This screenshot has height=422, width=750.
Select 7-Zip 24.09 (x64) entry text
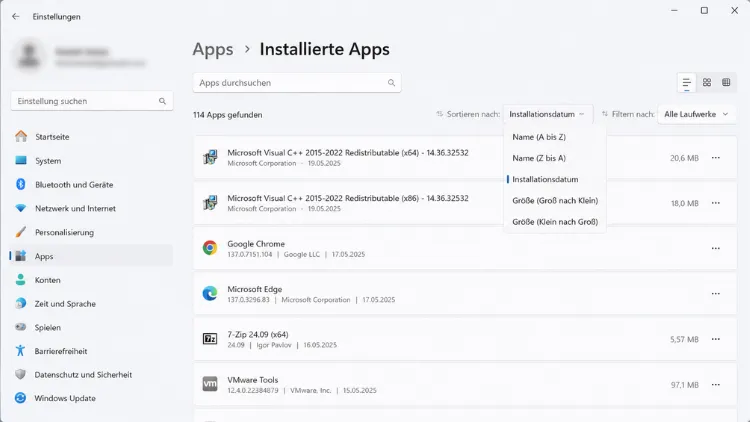[x=258, y=334]
